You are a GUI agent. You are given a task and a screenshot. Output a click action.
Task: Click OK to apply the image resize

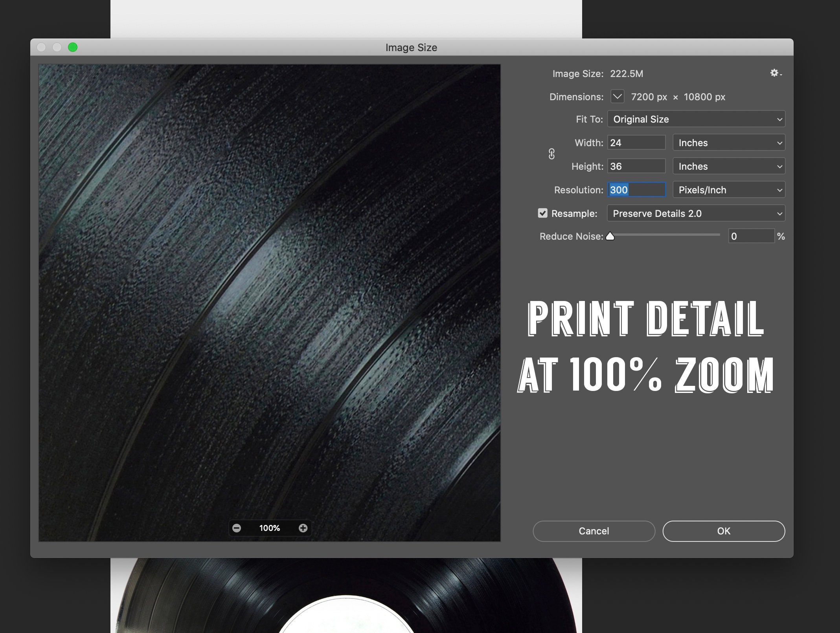click(723, 531)
